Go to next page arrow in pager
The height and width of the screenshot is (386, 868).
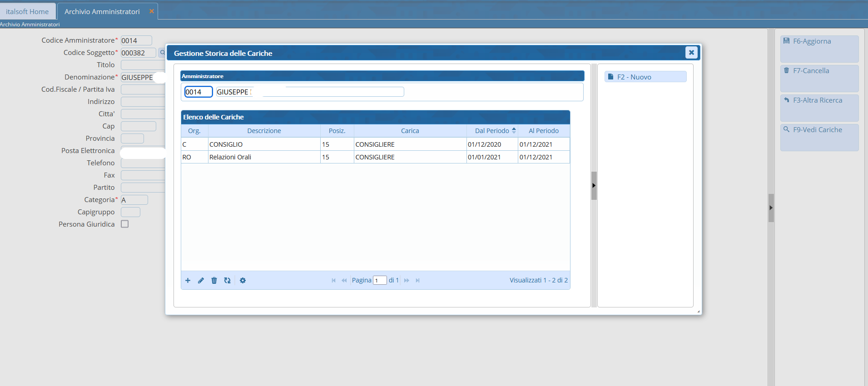coord(407,281)
